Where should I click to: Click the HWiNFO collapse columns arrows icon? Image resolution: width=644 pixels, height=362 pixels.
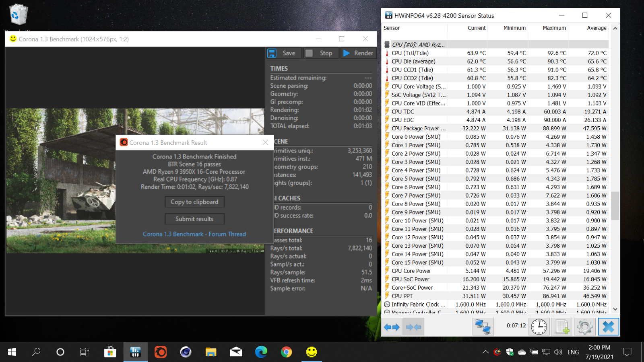pyautogui.click(x=414, y=327)
